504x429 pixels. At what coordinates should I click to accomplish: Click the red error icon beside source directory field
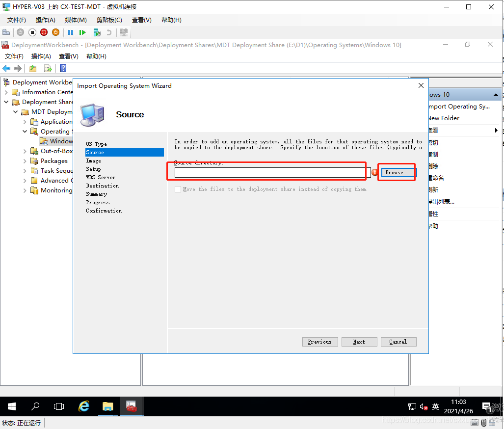pos(374,172)
